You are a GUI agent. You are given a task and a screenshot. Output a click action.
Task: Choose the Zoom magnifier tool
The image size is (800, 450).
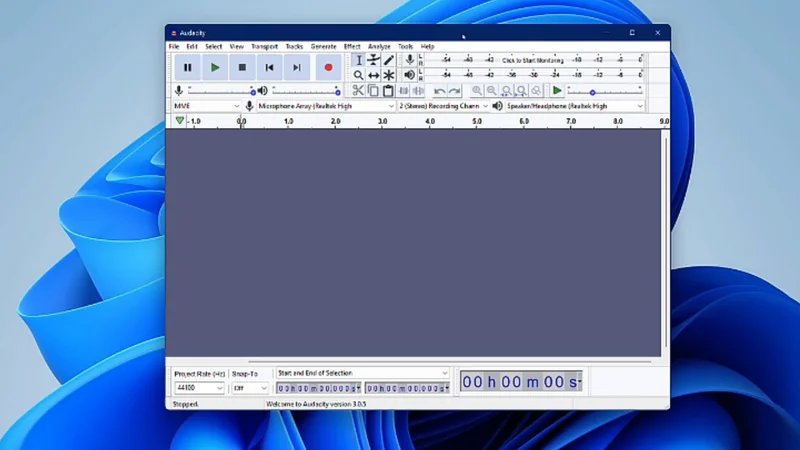click(x=358, y=76)
